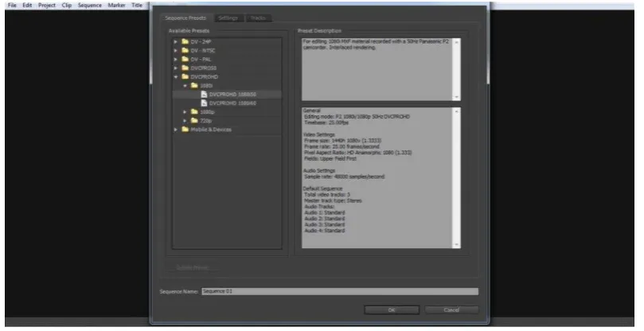The image size is (644, 331).
Task: Expand the DVCPRO50 preset group arrow
Action: tap(176, 68)
